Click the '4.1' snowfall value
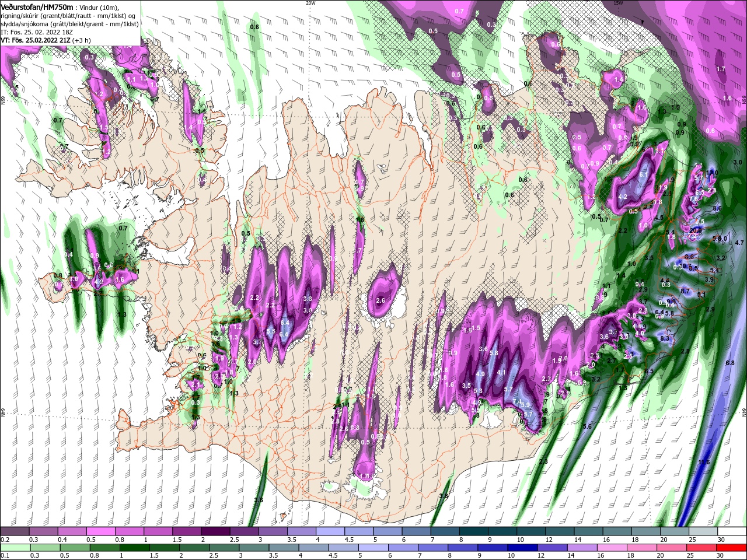The height and width of the screenshot is (560, 747). pos(501,372)
